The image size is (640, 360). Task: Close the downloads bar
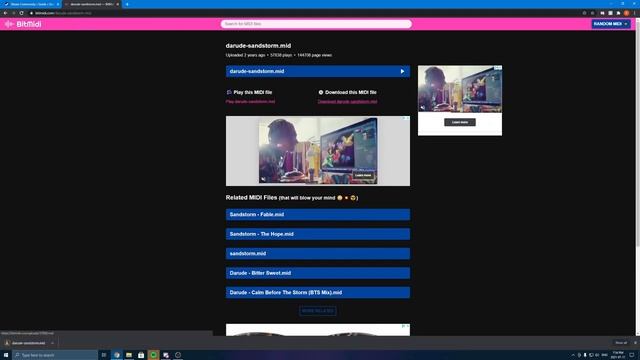point(635,343)
